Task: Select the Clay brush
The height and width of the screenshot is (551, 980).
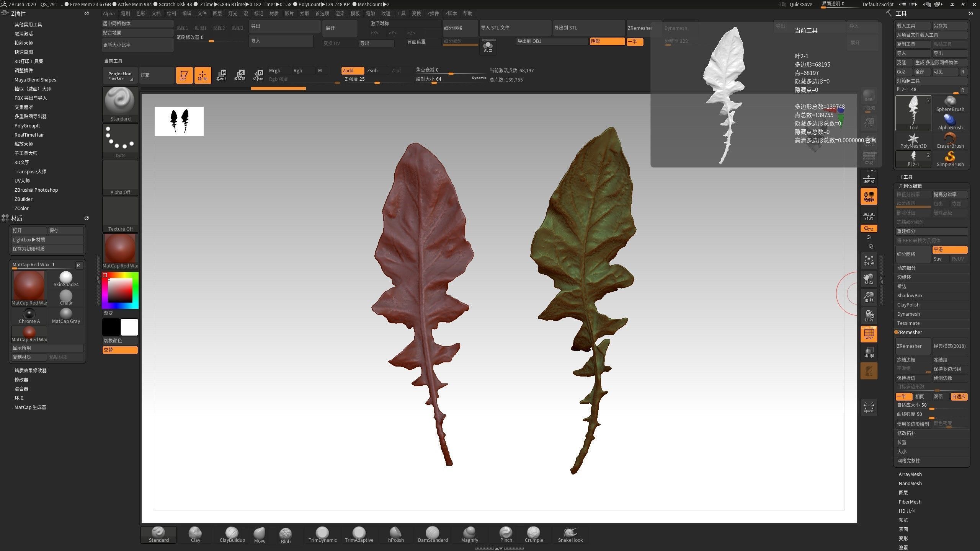Action: 195,535
